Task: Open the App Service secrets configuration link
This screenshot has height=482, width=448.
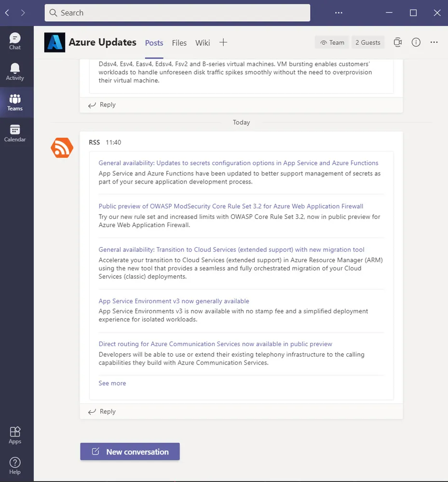Action: [x=238, y=163]
